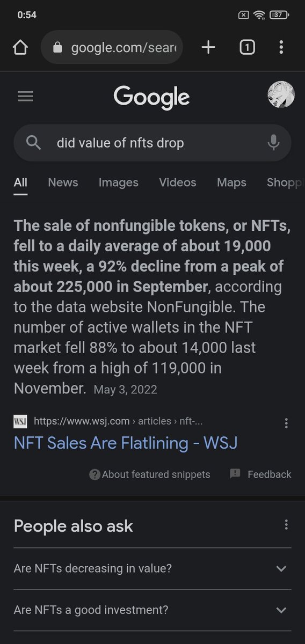Open the Chrome three-dot overflow menu
The height and width of the screenshot is (644, 305).
tap(281, 48)
